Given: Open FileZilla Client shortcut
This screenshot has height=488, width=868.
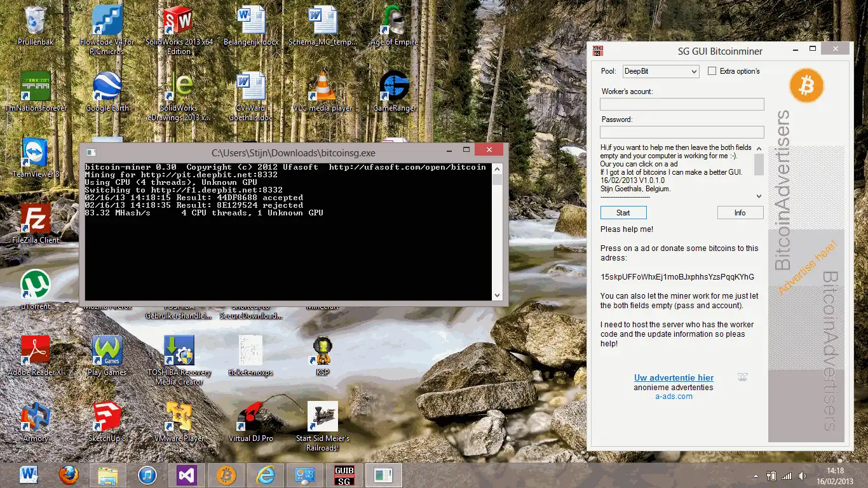Looking at the screenshot, I should pyautogui.click(x=36, y=224).
